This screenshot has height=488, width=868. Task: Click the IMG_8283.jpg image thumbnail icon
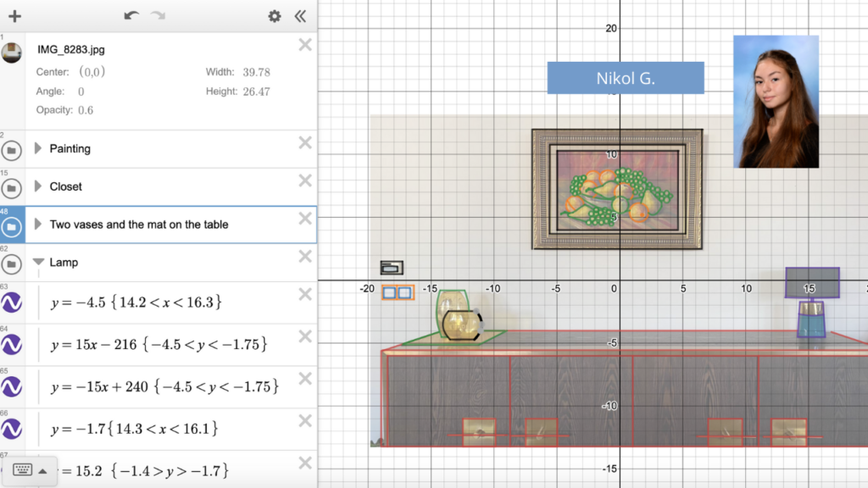click(12, 53)
